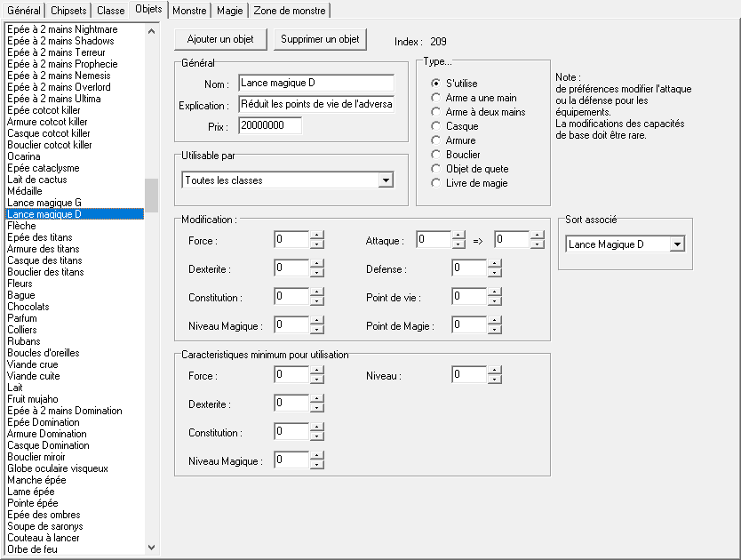Increase the Point de Magie value
The image size is (741, 560).
coord(495,321)
